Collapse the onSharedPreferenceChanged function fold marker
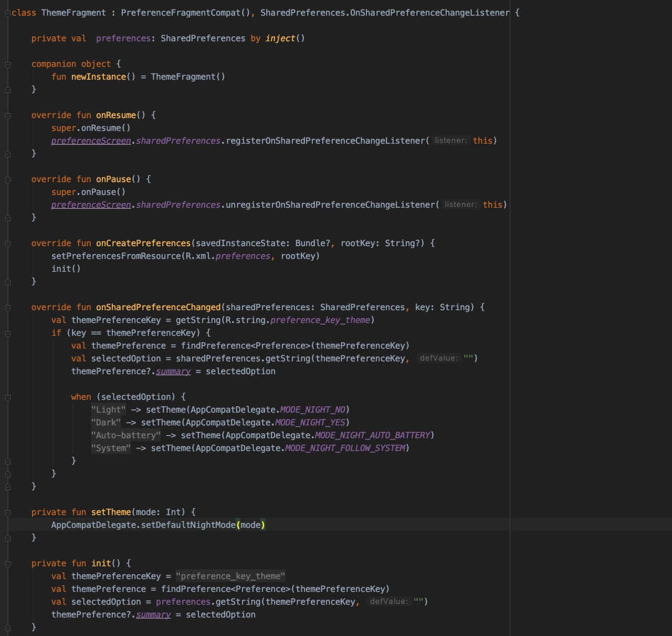The image size is (672, 636). (x=7, y=308)
